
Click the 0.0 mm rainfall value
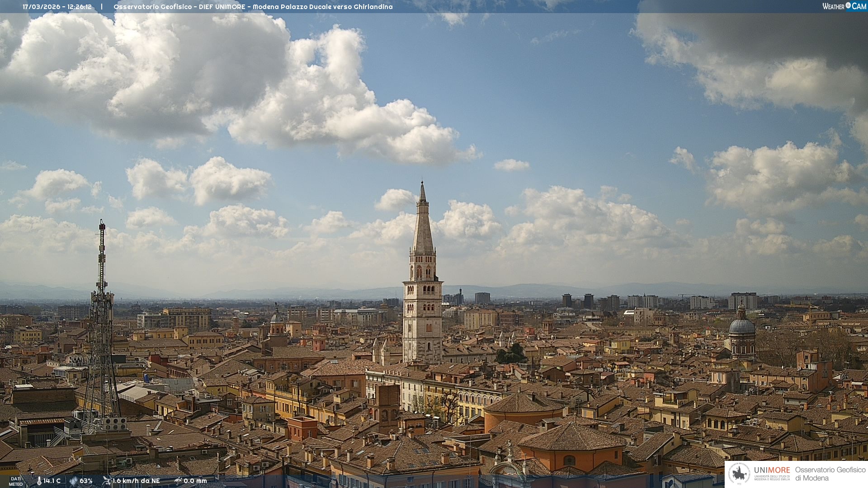pyautogui.click(x=195, y=481)
